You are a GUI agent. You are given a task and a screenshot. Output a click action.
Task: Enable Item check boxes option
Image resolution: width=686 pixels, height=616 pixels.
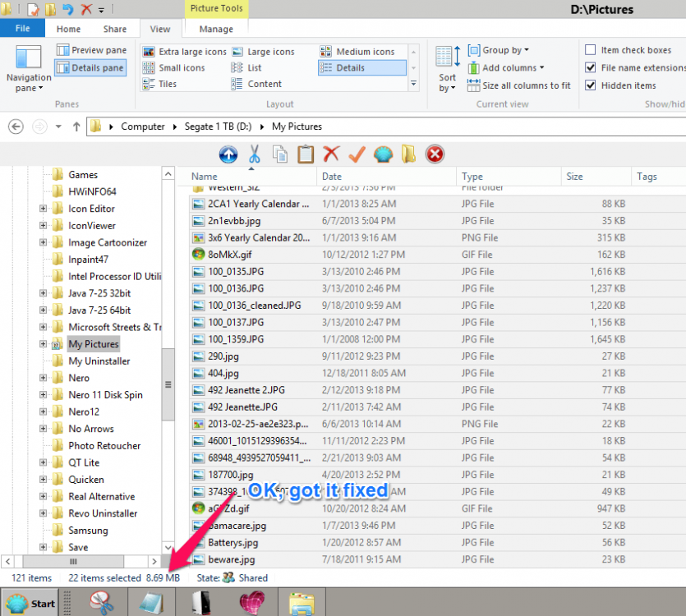click(x=591, y=50)
